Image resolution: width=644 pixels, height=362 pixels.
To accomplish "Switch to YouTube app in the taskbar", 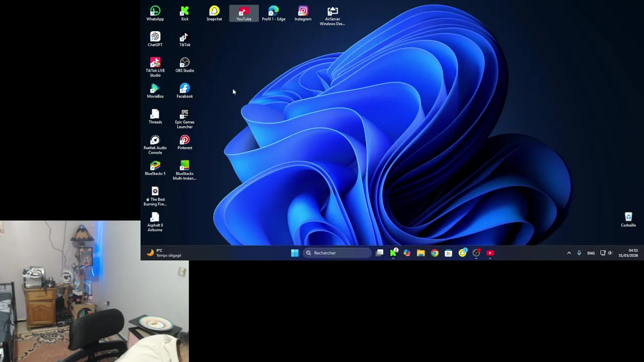I will pyautogui.click(x=490, y=253).
